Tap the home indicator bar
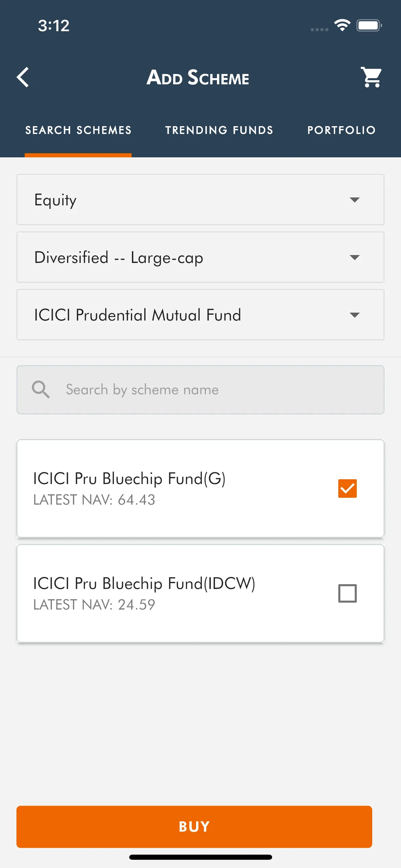 [200, 857]
